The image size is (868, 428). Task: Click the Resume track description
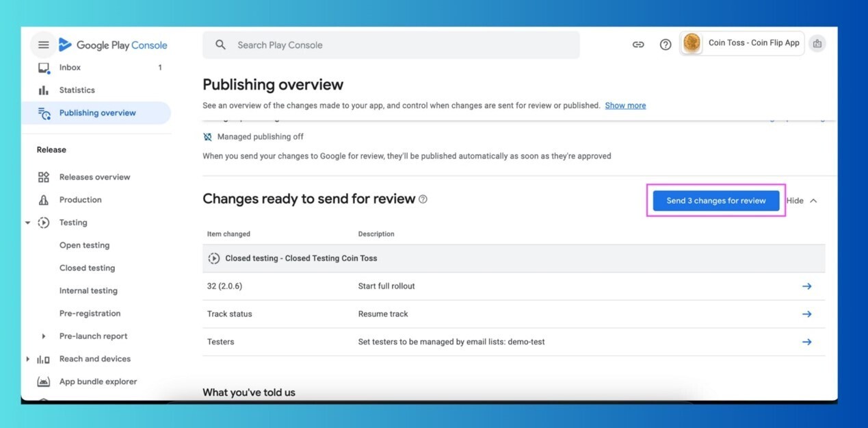(x=383, y=314)
